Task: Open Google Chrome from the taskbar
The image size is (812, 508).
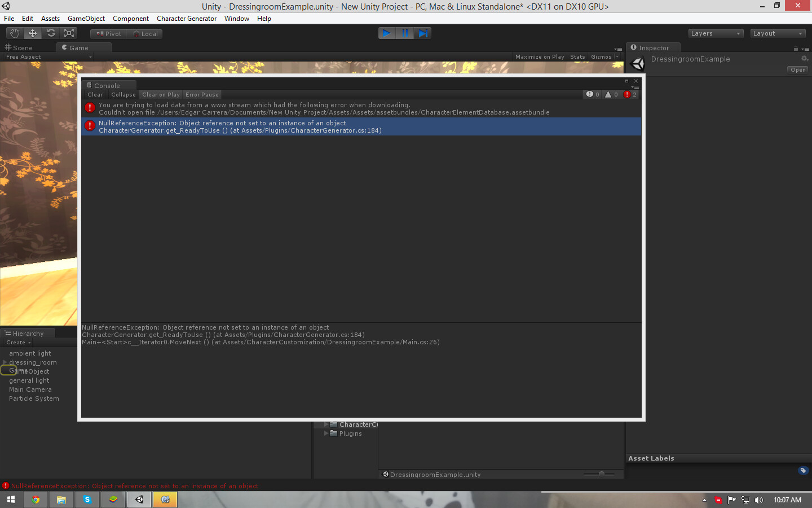Action: 36,500
